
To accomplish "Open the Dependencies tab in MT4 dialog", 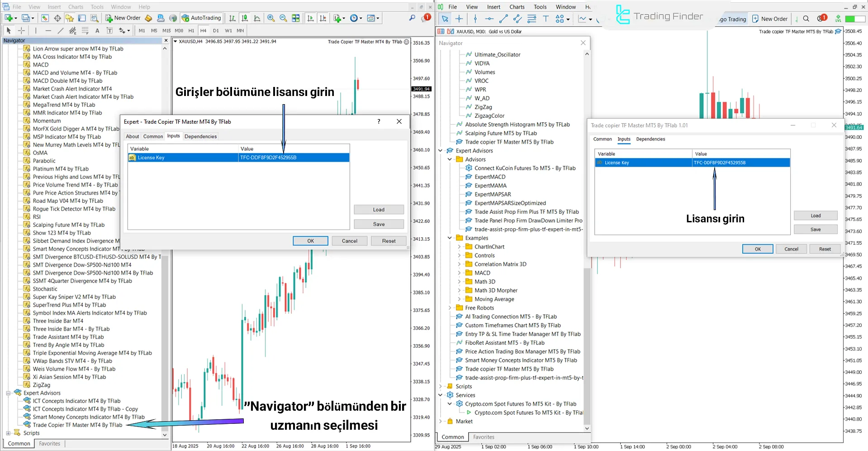I will tap(200, 136).
